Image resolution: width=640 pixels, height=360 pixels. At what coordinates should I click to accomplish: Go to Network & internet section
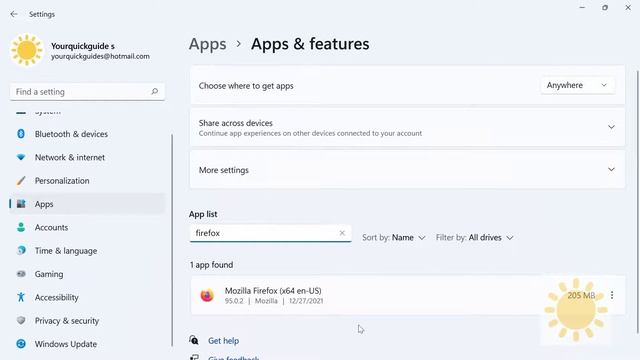[x=88, y=157]
